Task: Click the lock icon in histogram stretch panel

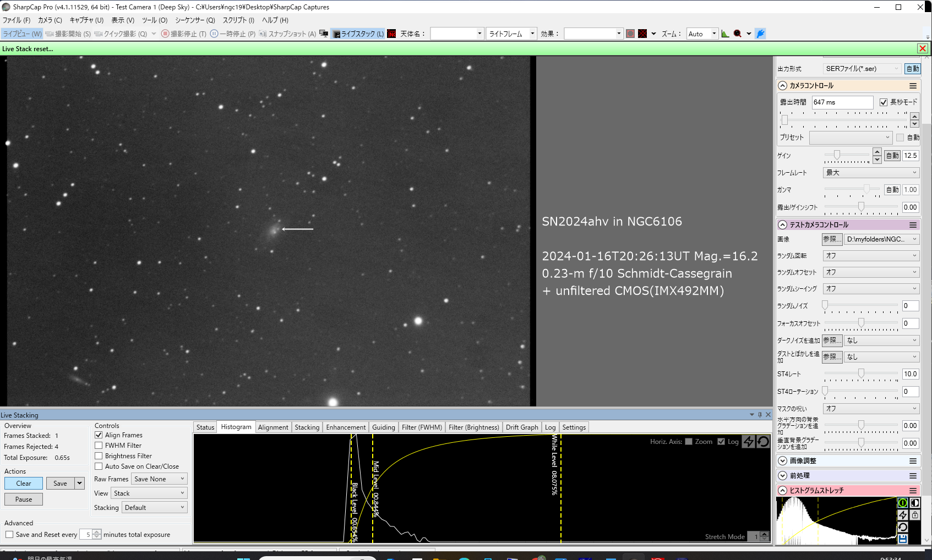Action: tap(915, 515)
